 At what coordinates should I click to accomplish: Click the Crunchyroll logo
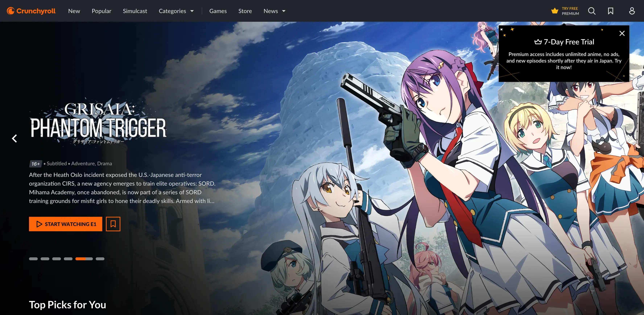click(31, 11)
